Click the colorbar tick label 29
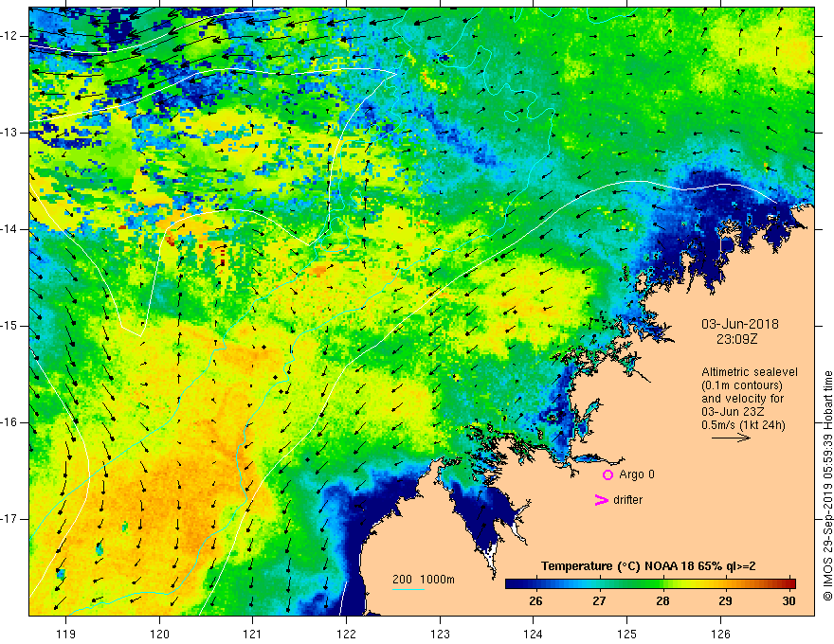The width and height of the screenshot is (834, 644). pos(725,601)
